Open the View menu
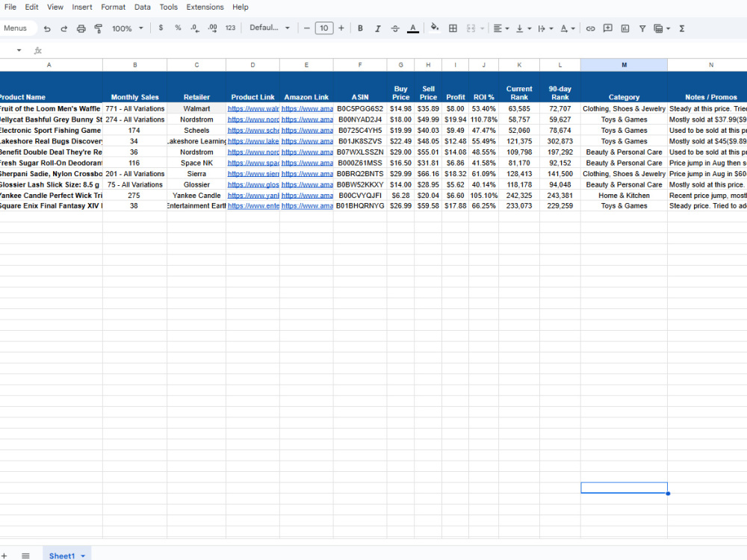 pos(55,7)
